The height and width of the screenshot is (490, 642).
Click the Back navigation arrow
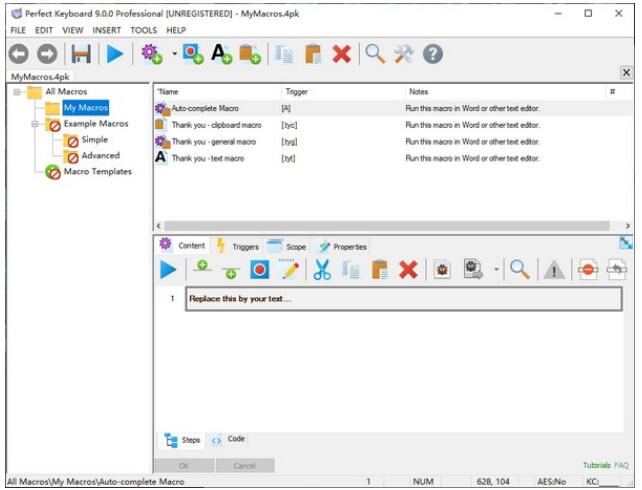19,54
